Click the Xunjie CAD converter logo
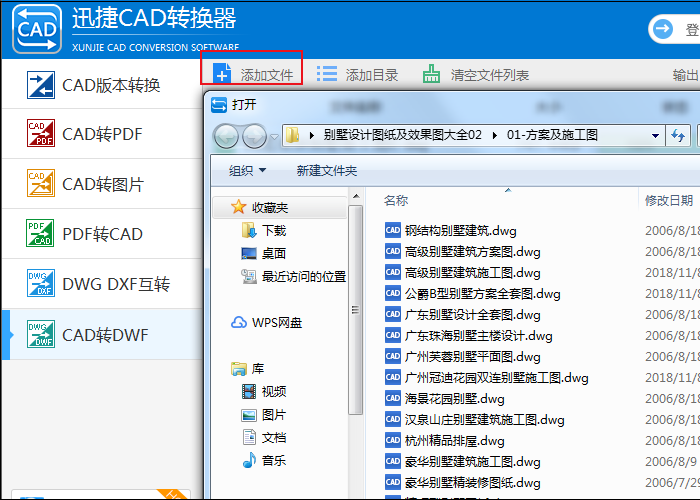The width and height of the screenshot is (700, 500). click(37, 29)
